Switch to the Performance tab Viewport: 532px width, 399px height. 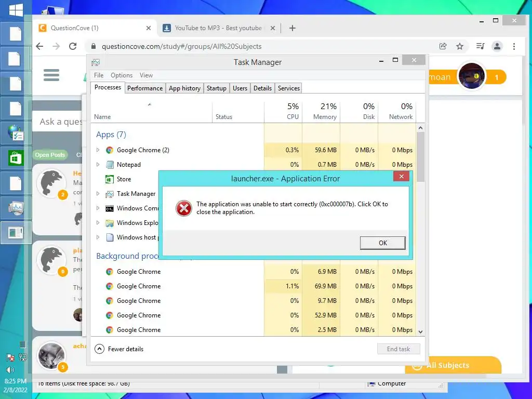click(145, 88)
